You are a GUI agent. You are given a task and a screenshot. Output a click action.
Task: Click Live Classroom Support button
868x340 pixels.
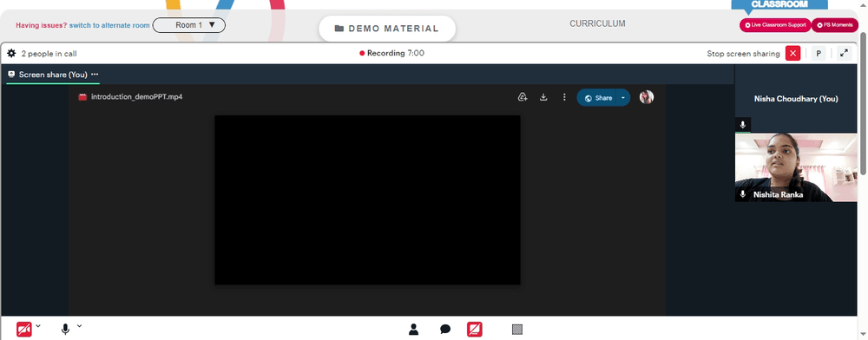tap(775, 25)
